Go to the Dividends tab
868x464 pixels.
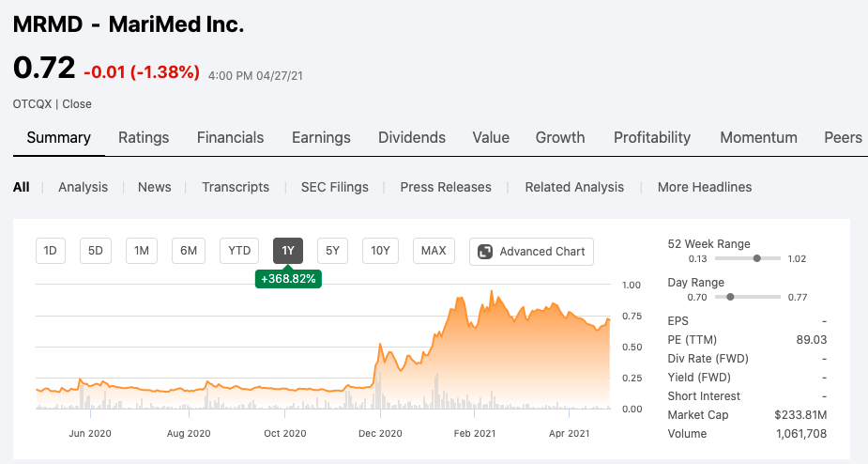coord(411,137)
